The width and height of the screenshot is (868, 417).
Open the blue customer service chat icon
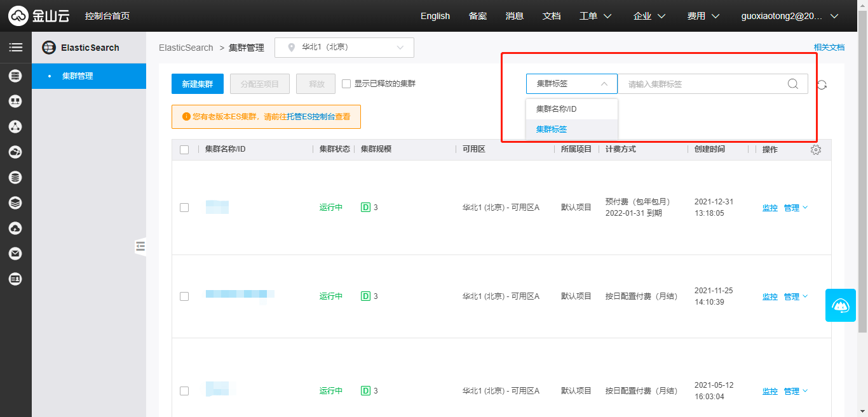pyautogui.click(x=840, y=305)
